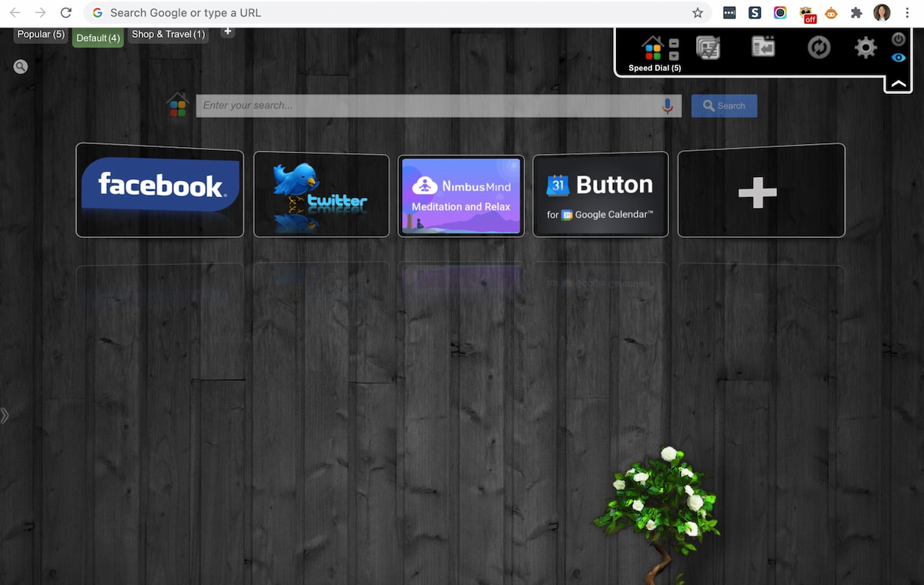Image resolution: width=924 pixels, height=585 pixels.
Task: Open the Recently Closed tabs icon
Action: point(763,47)
